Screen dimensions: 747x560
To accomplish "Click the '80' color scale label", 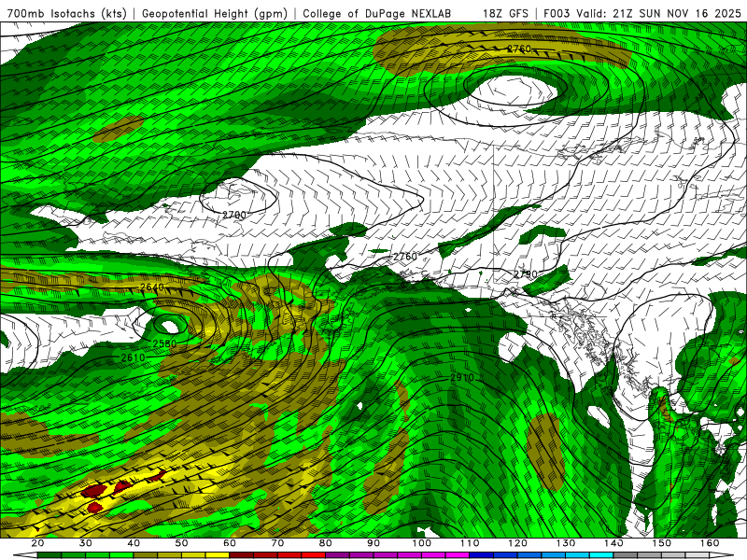I will point(325,543).
